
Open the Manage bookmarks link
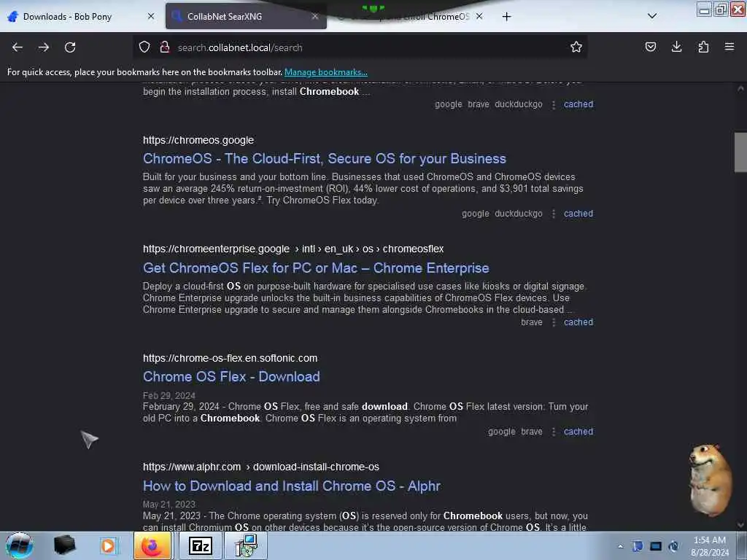[x=326, y=72]
